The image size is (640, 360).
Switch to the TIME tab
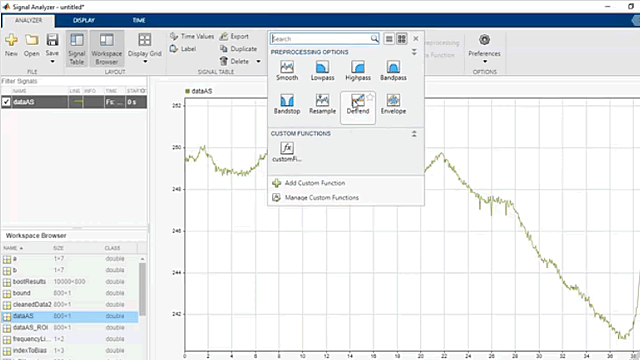point(139,20)
